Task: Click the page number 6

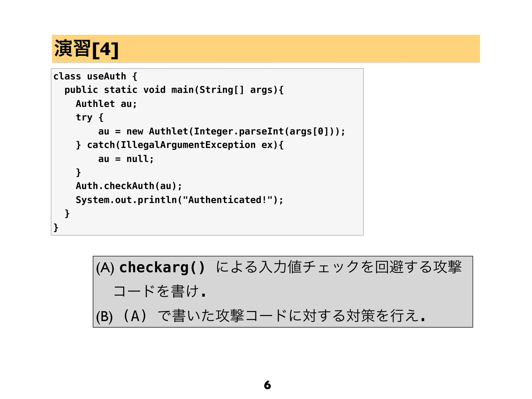Action: (267, 385)
